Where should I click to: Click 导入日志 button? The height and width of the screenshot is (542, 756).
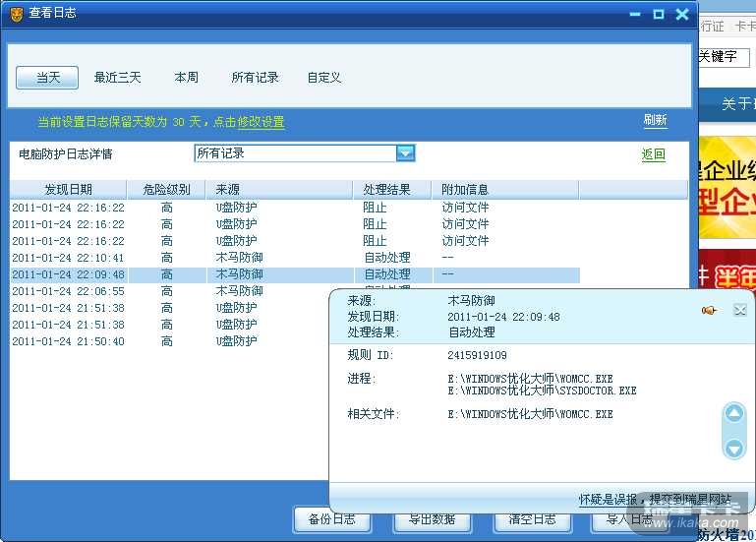(x=629, y=519)
